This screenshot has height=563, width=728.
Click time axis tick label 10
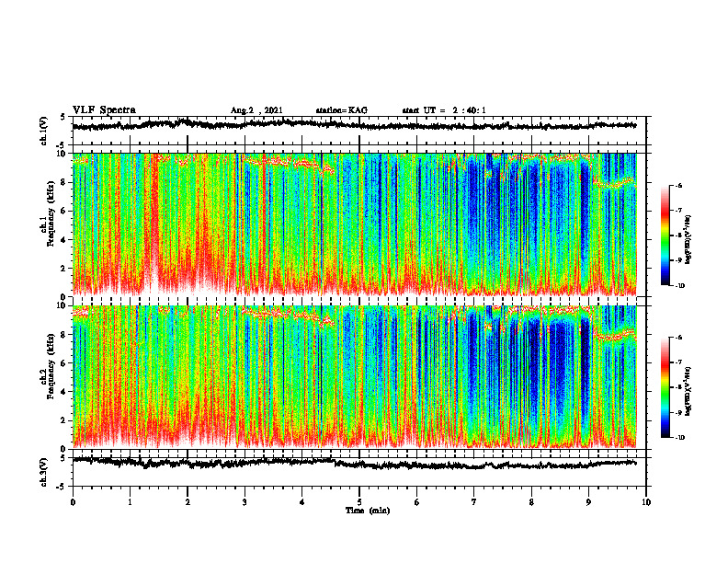pyautogui.click(x=646, y=502)
